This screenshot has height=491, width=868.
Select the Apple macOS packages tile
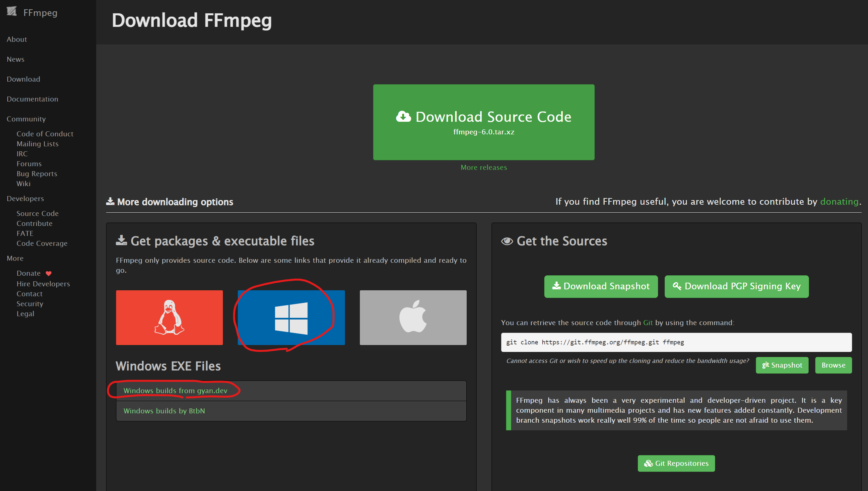point(413,317)
